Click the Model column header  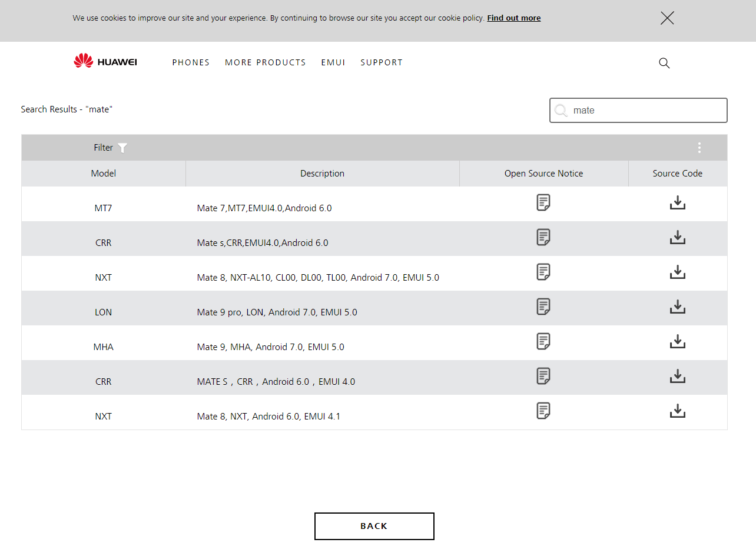pyautogui.click(x=104, y=174)
